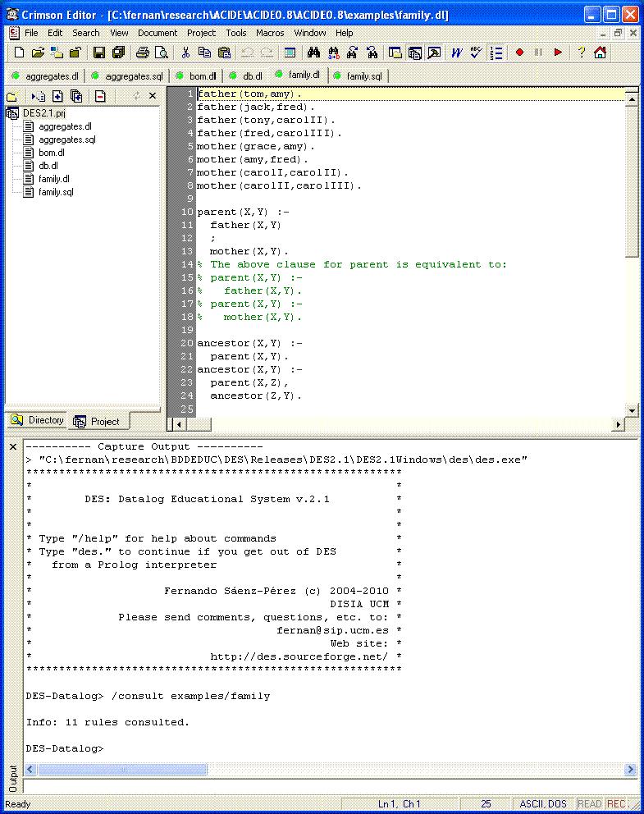Open the Macros menu

point(270,33)
